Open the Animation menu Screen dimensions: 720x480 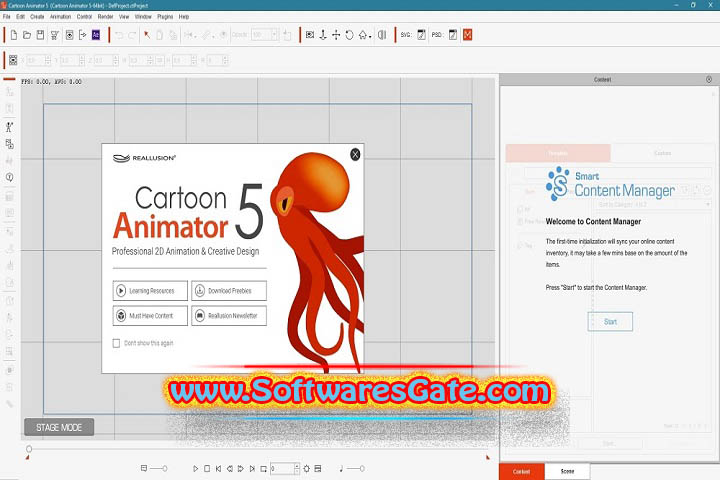tap(61, 17)
